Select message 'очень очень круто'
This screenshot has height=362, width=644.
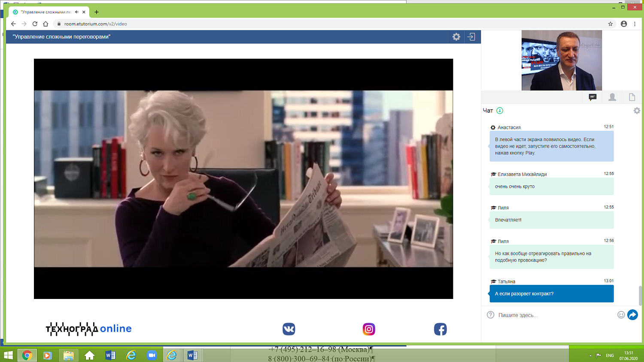click(552, 187)
